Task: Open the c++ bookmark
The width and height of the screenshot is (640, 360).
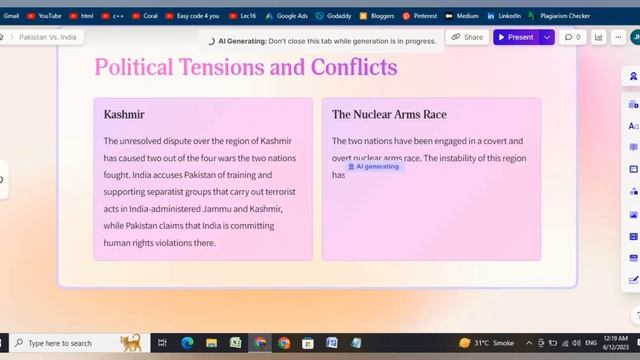Action: click(113, 16)
